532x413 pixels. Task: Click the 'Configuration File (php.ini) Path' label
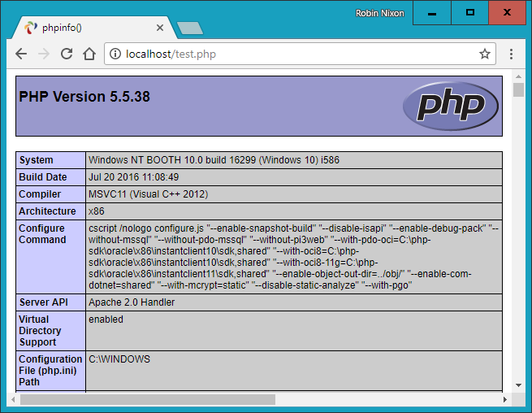(x=50, y=370)
